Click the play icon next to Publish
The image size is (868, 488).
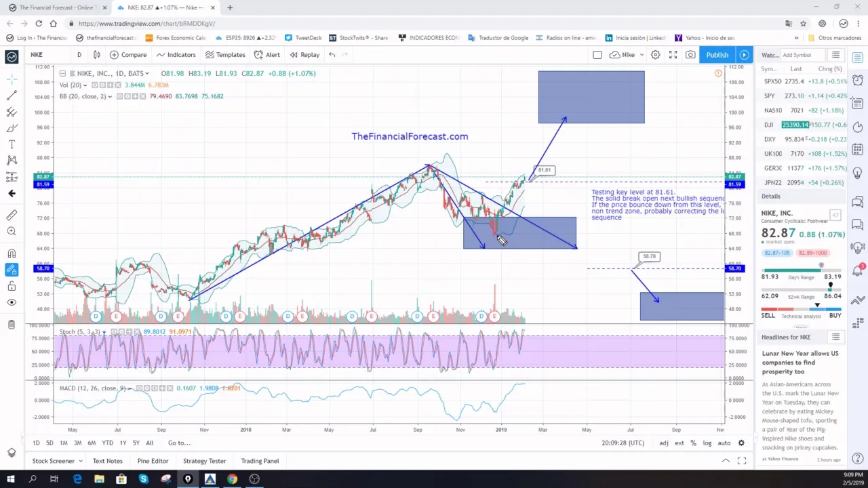click(x=744, y=55)
